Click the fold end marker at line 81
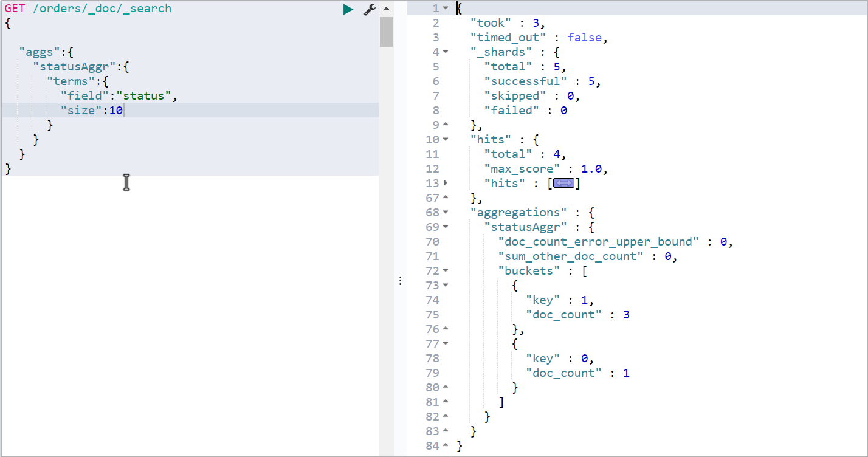 coord(446,402)
